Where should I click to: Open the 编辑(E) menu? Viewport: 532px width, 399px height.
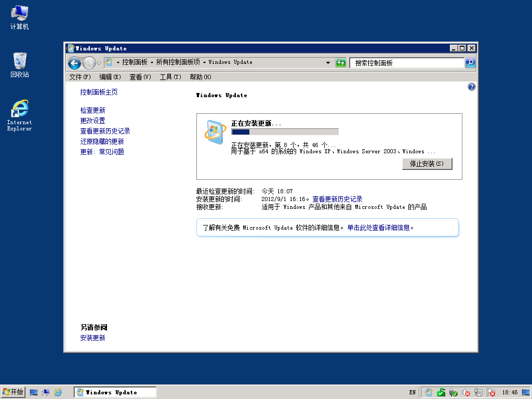[x=110, y=77]
